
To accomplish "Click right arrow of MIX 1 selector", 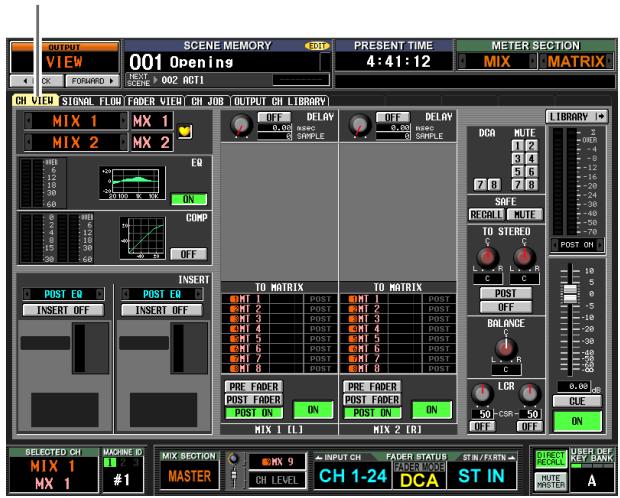I will (124, 121).
